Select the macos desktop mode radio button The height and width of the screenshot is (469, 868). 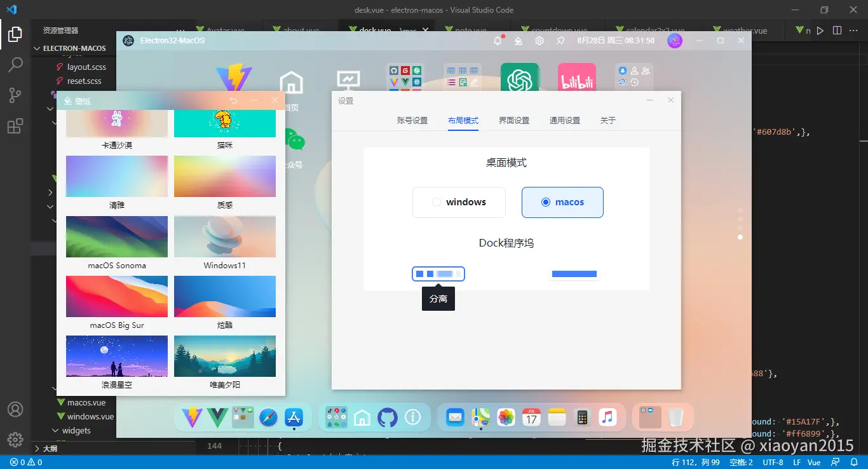545,202
